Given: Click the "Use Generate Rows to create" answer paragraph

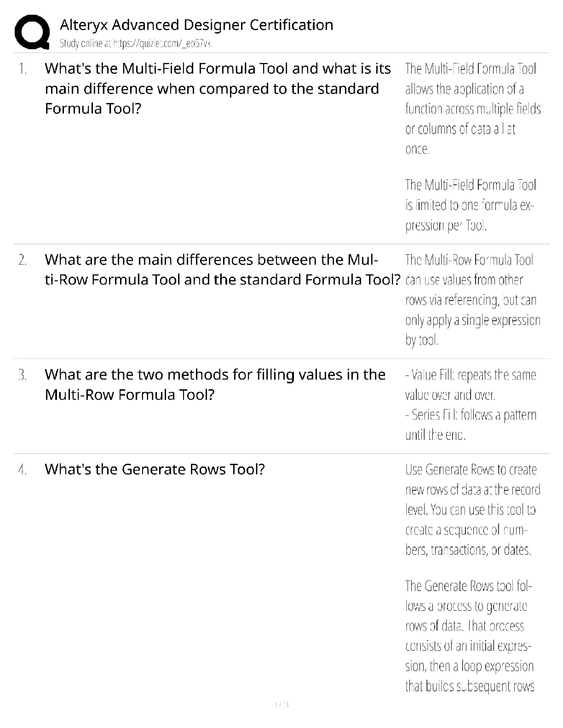Looking at the screenshot, I should [472, 510].
